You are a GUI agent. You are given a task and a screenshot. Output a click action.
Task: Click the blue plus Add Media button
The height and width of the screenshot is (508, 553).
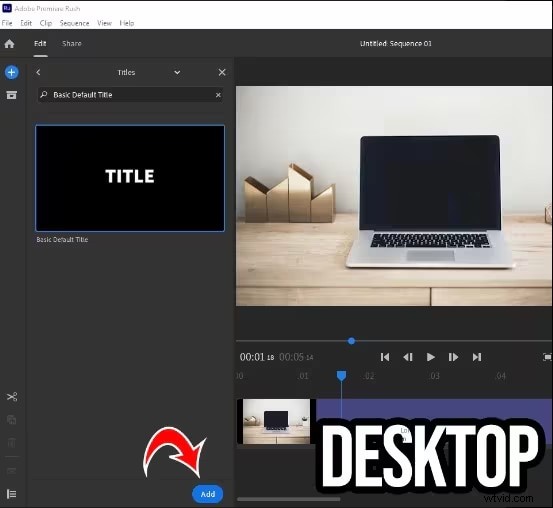[12, 72]
